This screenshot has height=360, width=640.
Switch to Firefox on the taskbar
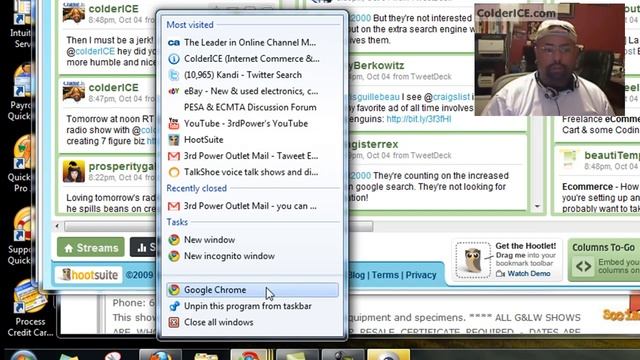160,355
